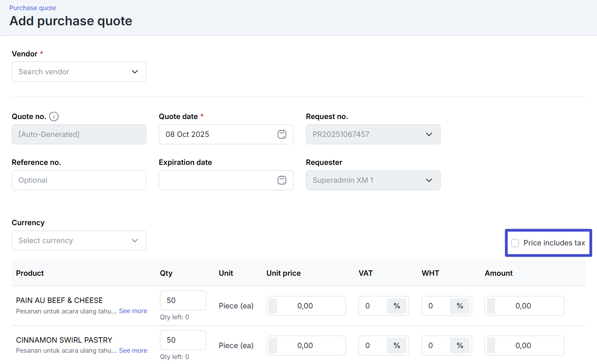
Task: Click the Qty field for CINNAMON SWIRL PASTRY
Action: 183,340
